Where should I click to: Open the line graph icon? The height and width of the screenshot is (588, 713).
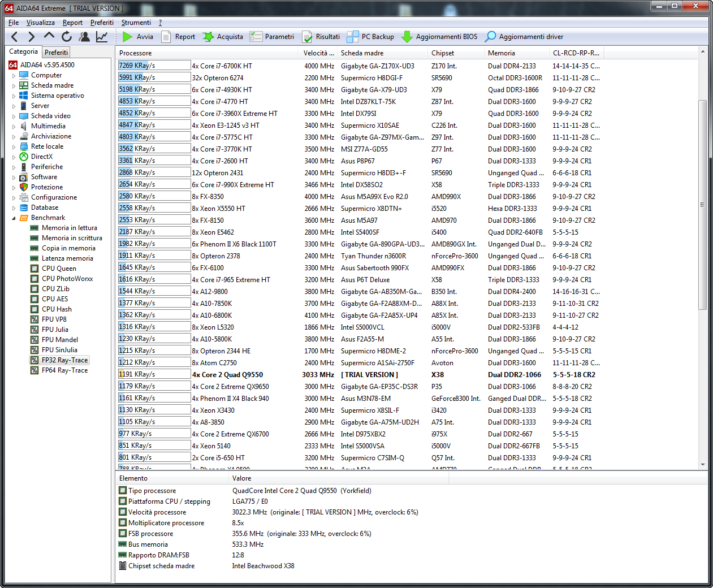pos(102,37)
